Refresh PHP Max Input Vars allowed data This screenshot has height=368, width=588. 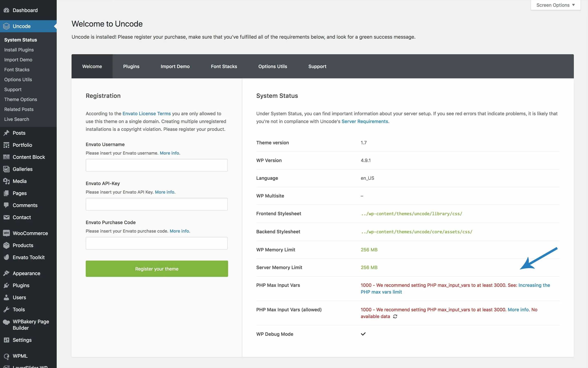point(395,316)
